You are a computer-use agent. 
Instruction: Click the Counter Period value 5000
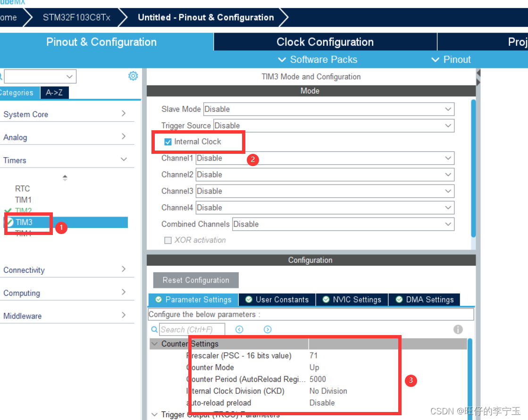click(x=318, y=379)
